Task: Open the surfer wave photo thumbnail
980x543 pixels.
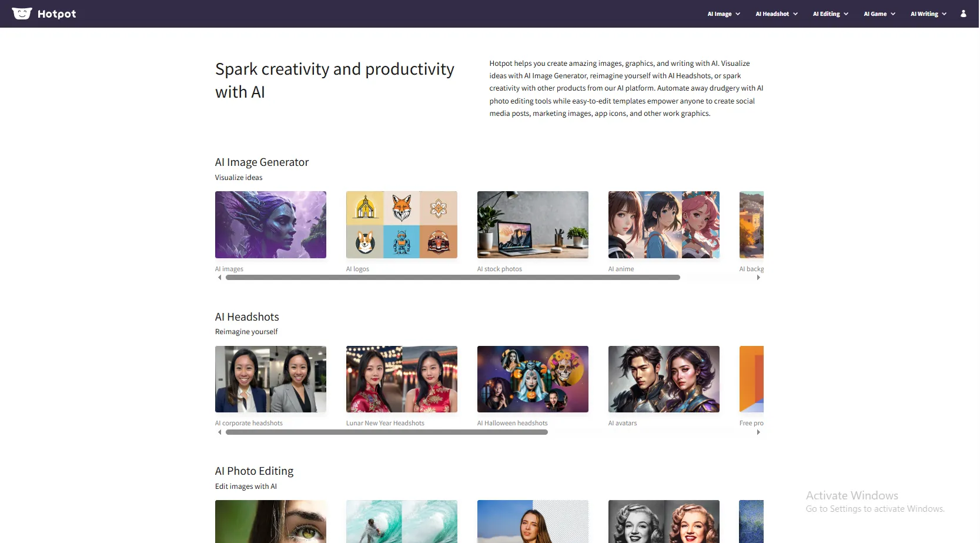Action: coord(402,521)
